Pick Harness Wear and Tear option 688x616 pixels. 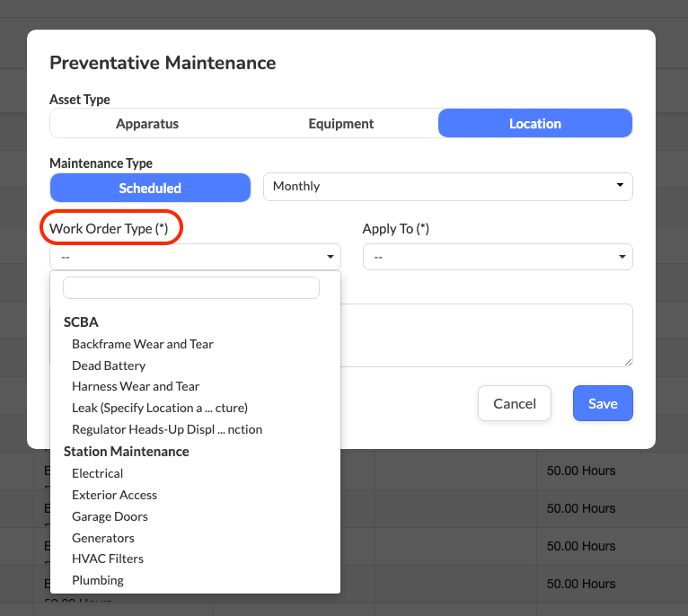[136, 386]
